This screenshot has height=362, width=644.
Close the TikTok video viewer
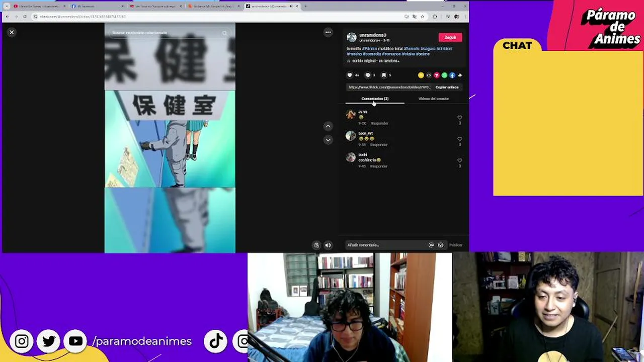(x=12, y=32)
